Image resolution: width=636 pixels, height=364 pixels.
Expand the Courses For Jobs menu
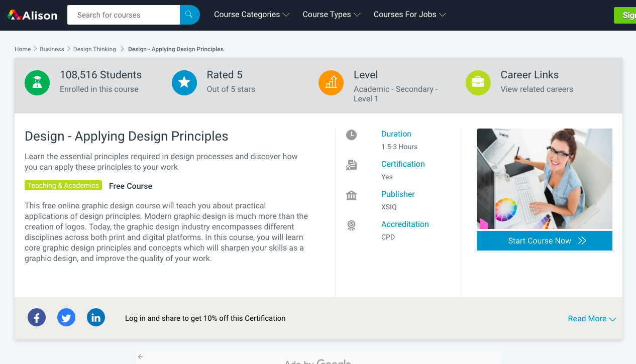pos(409,15)
